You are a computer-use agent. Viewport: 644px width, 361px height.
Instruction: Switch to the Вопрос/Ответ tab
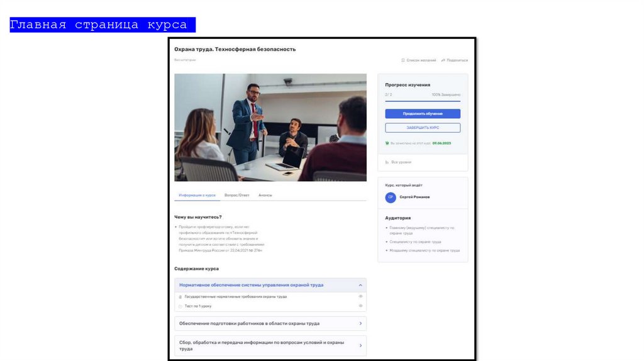[237, 196]
